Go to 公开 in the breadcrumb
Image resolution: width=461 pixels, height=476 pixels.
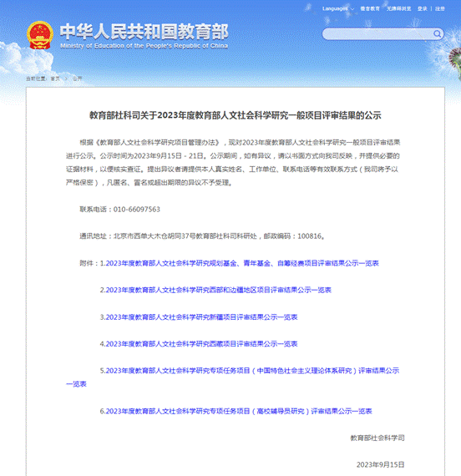[77, 78]
